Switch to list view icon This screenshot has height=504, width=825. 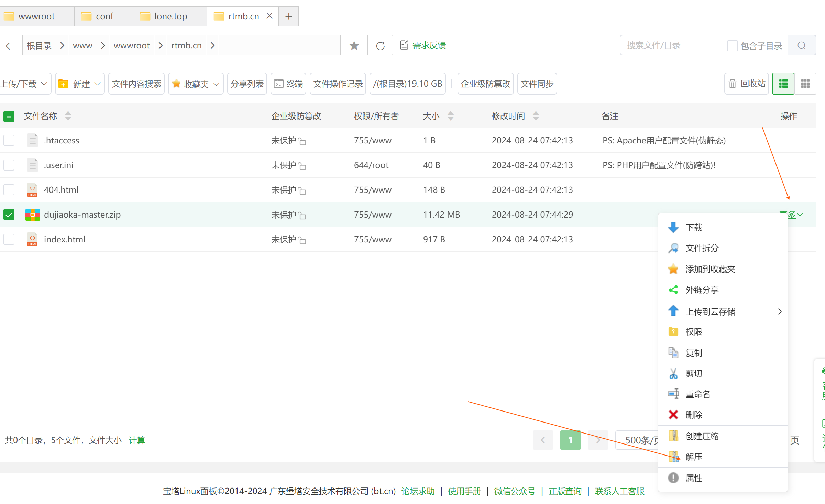[783, 84]
